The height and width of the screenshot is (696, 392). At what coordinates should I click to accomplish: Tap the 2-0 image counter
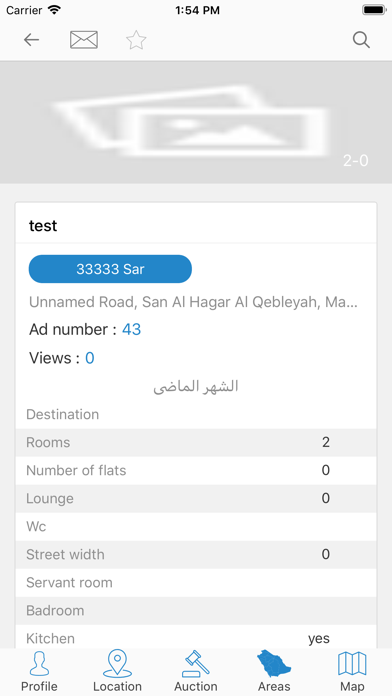click(356, 160)
